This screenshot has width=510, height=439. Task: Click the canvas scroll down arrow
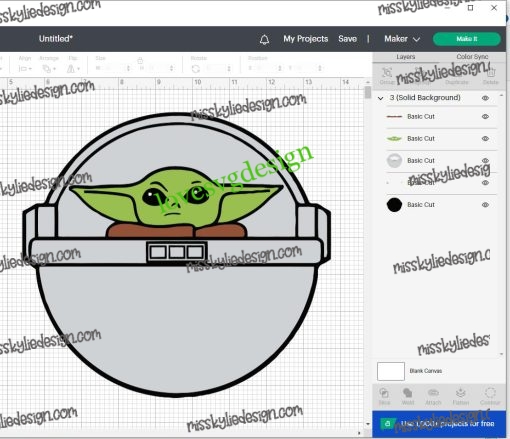368,424
